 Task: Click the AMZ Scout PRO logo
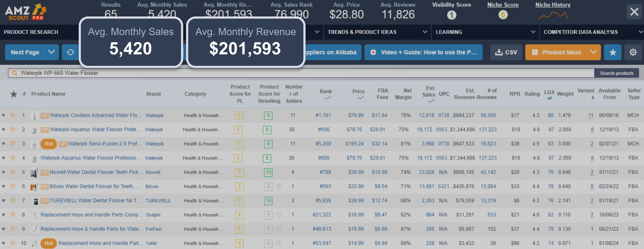click(26, 12)
